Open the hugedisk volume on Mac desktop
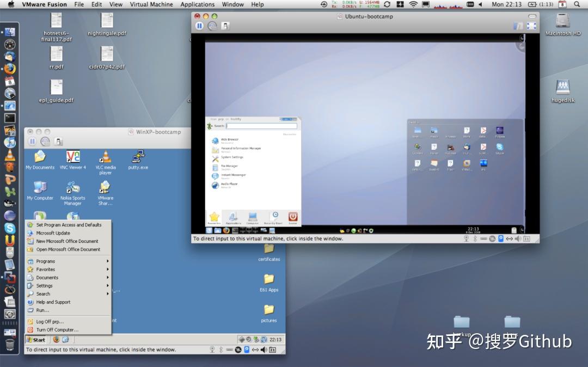Screen dimensions: 588x367 [x=563, y=91]
